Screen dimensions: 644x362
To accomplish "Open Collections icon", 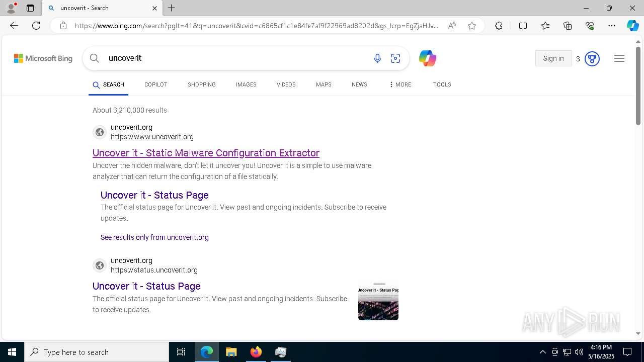I will (x=568, y=26).
